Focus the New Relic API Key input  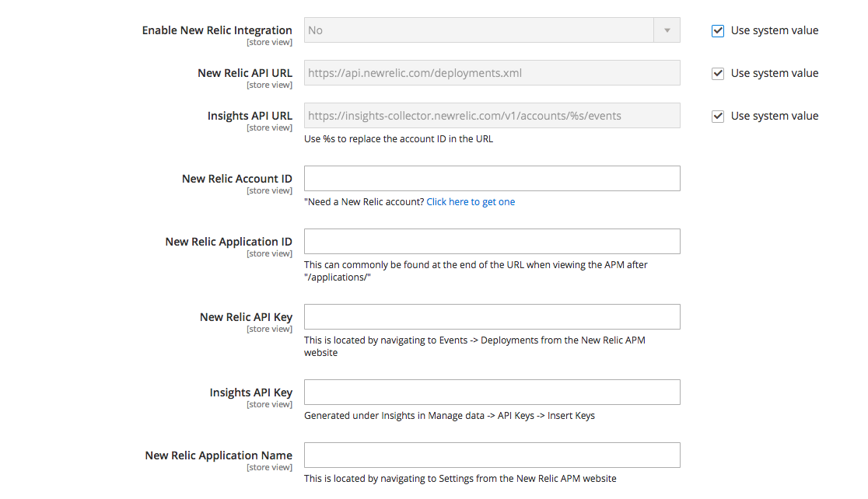[x=492, y=316]
